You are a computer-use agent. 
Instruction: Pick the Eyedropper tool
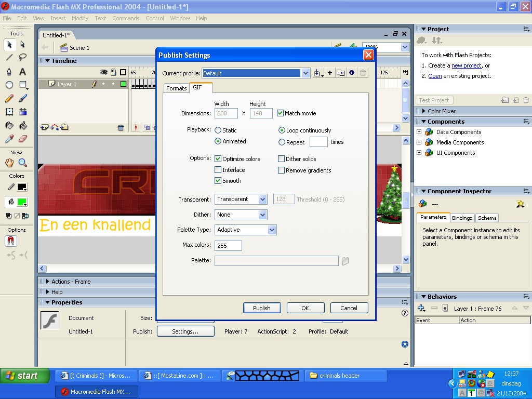coord(9,139)
